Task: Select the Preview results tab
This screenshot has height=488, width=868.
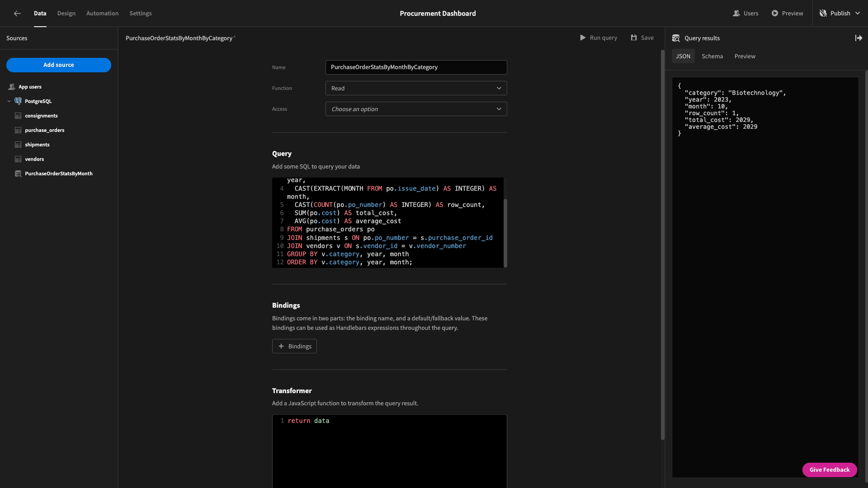Action: pyautogui.click(x=745, y=56)
